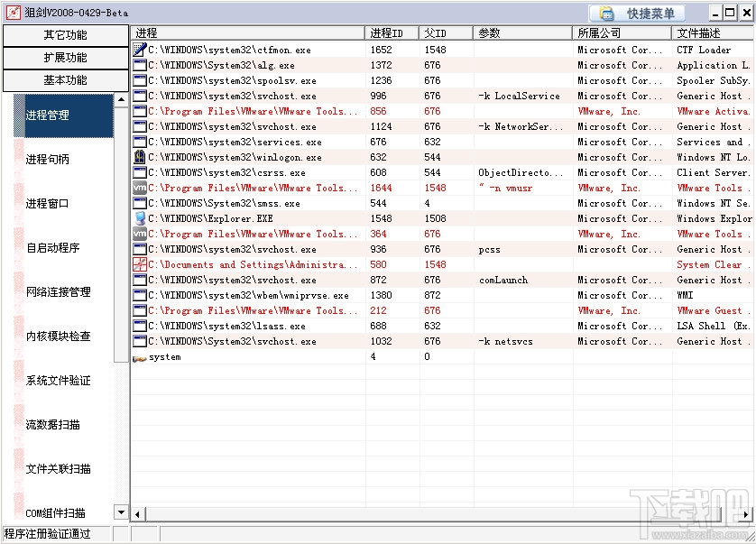Sort by the 参数 column header
The height and width of the screenshot is (544, 756).
(x=523, y=33)
